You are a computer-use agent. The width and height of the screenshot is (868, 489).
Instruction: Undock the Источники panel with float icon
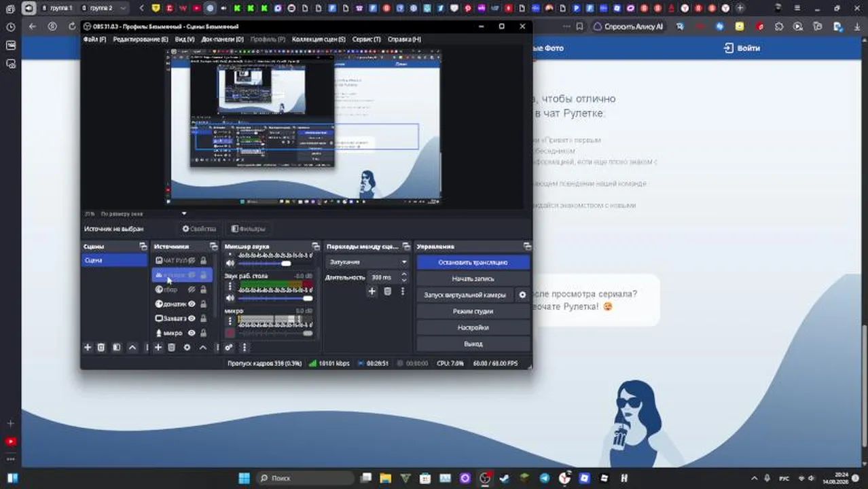point(213,247)
